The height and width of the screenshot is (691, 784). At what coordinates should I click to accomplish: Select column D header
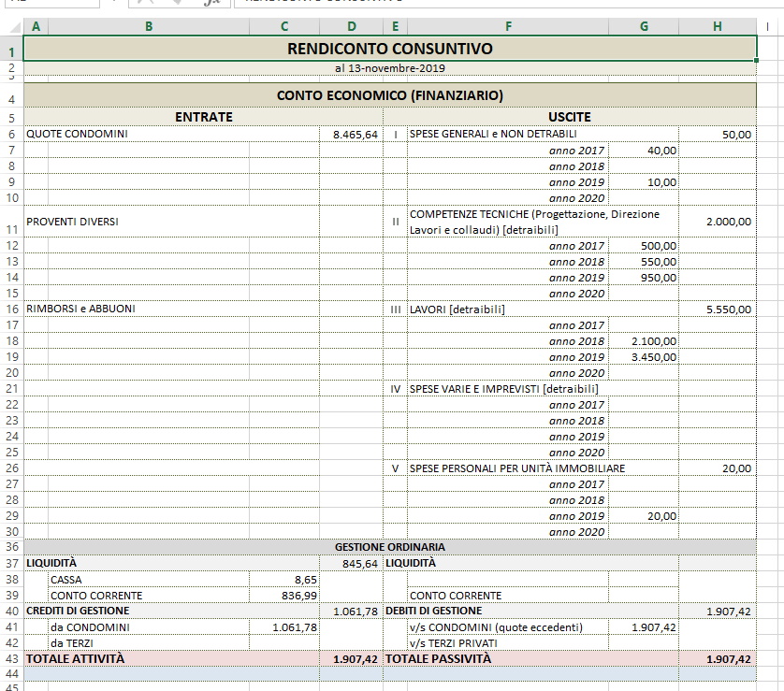point(352,26)
